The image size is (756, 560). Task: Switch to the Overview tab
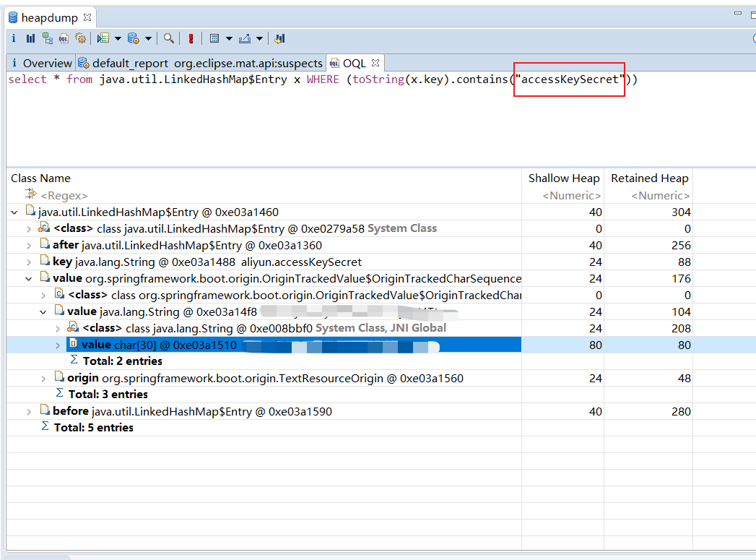(41, 63)
